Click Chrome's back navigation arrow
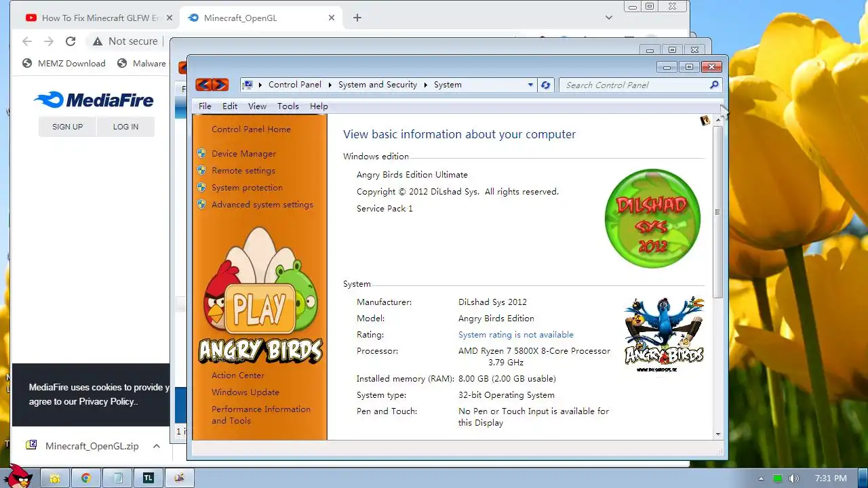Screen dimensions: 868x488 [x=27, y=41]
